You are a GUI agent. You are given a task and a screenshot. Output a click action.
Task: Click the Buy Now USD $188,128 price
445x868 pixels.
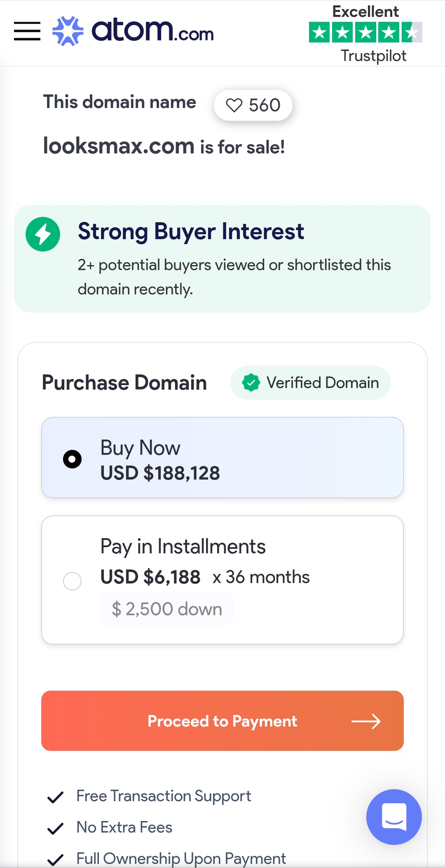pyautogui.click(x=160, y=473)
